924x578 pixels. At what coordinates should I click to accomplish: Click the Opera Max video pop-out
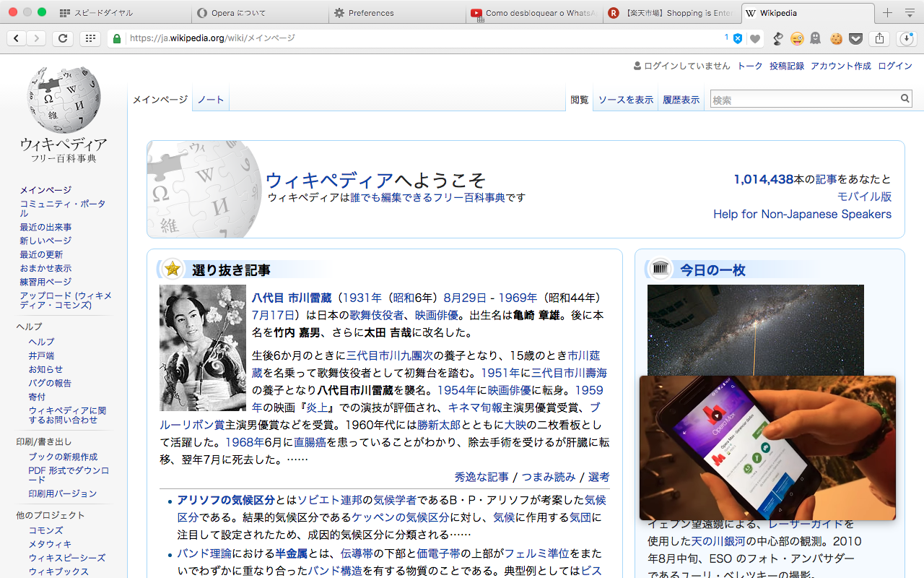(x=767, y=448)
